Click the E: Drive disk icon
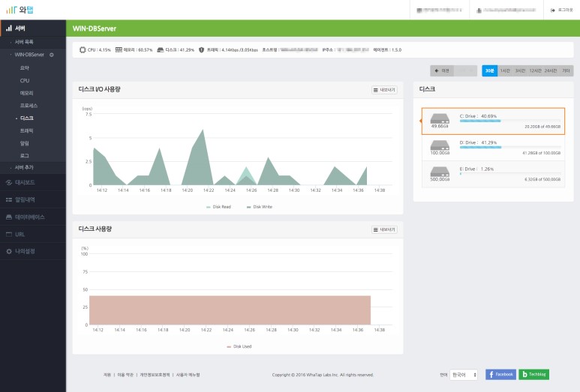Image resolution: width=580 pixels, height=392 pixels. (x=440, y=172)
